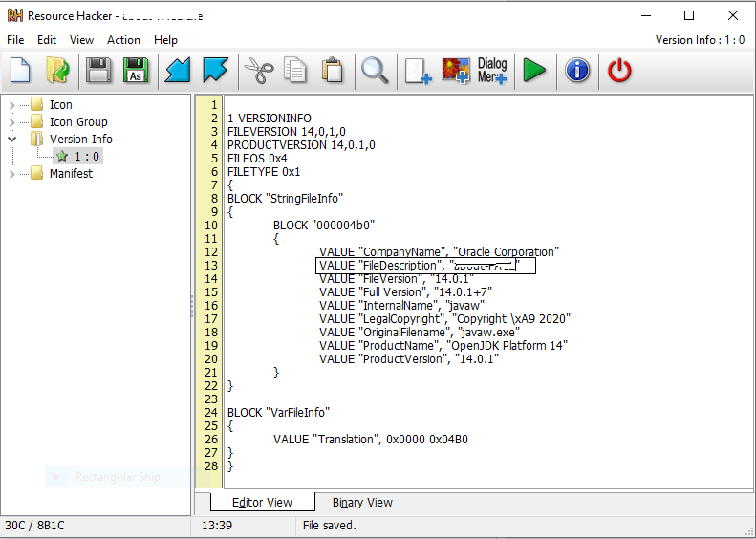Click the 30C / 8B1C status entry
Image resolution: width=756 pixels, height=539 pixels.
[34, 525]
